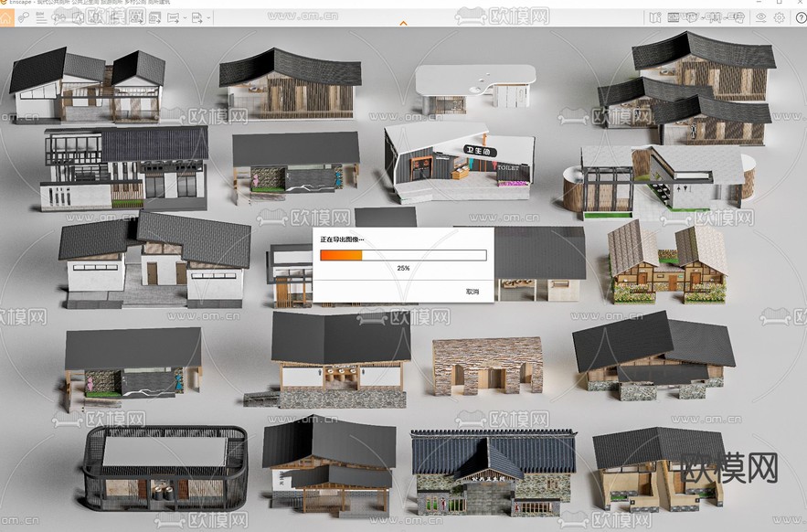Open the dropdown arrow after the second export icon
The image size is (807, 532).
(208, 18)
